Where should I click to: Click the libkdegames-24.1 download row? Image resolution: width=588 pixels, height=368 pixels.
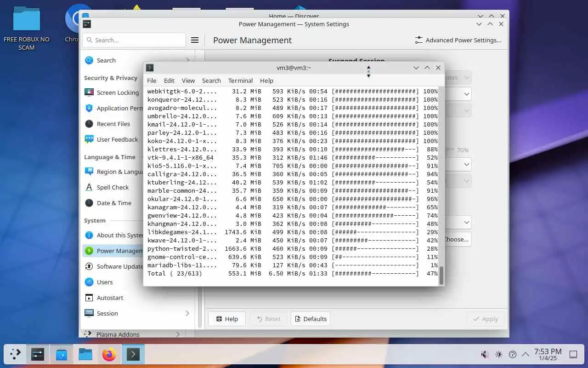pos(292,232)
